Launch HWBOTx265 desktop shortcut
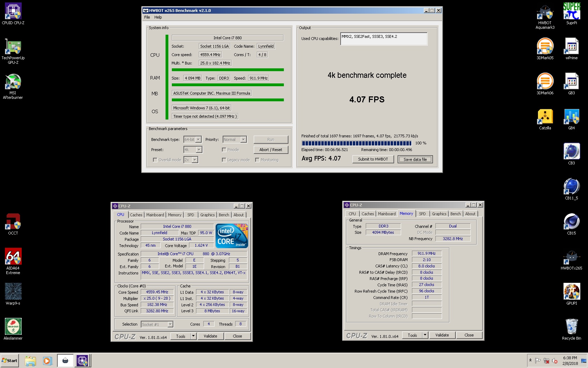Screen dimensions: 588x368 click(572, 260)
